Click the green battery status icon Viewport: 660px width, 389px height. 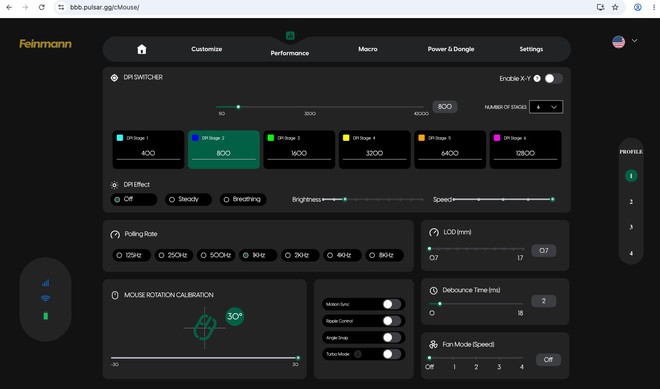45,316
